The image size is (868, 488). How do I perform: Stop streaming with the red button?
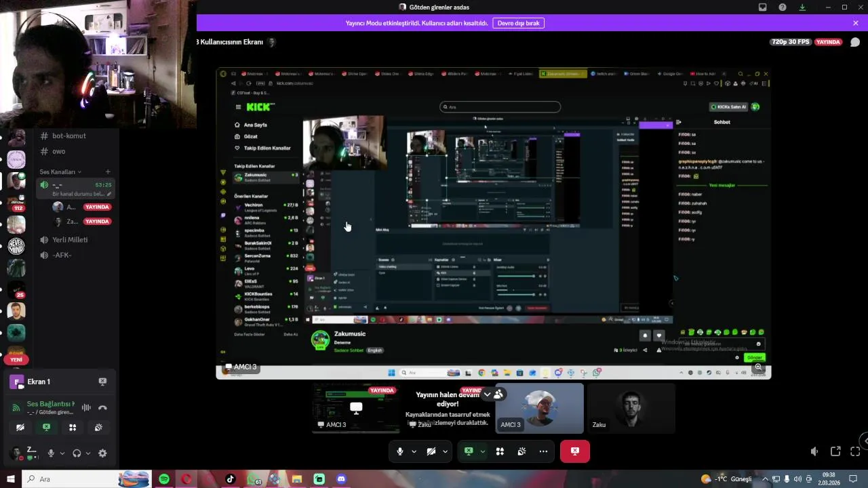(x=575, y=451)
